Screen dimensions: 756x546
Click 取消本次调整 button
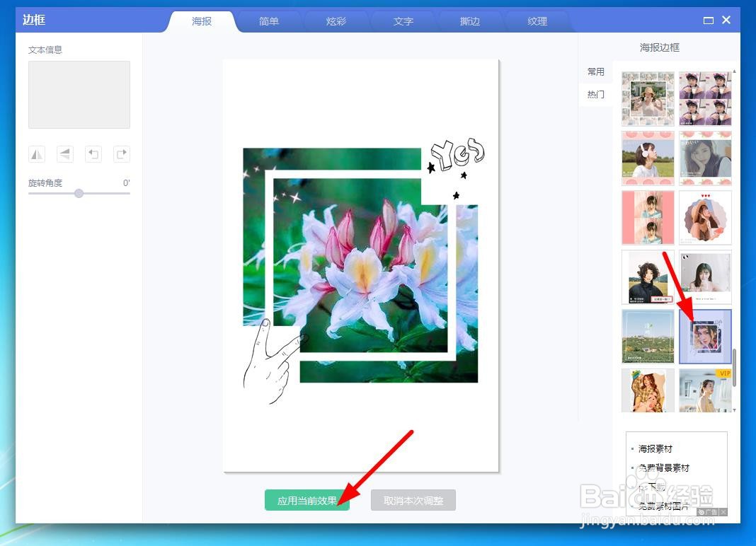click(413, 501)
